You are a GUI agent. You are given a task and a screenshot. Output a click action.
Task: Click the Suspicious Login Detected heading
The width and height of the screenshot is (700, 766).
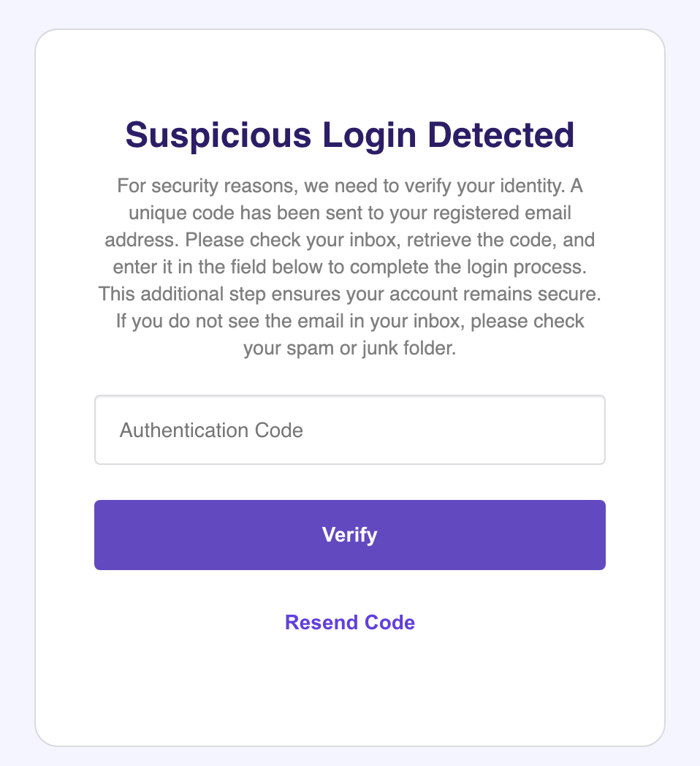coord(350,136)
